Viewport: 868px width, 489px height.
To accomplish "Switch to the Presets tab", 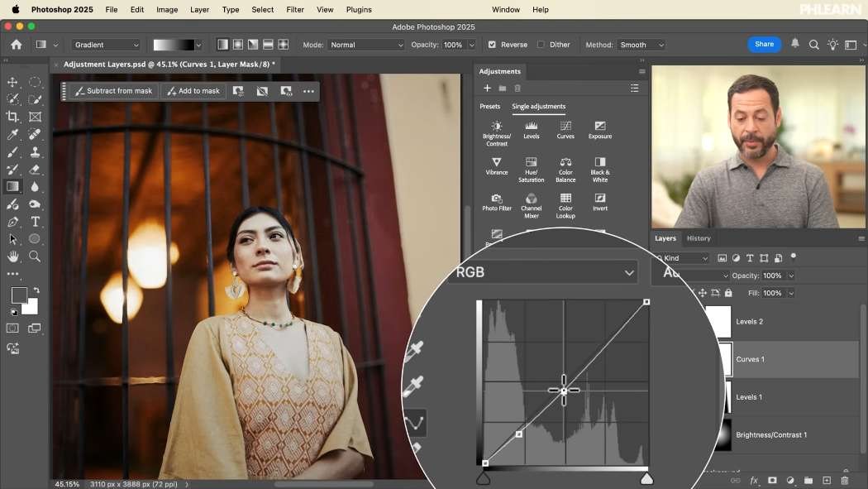I will click(x=489, y=107).
